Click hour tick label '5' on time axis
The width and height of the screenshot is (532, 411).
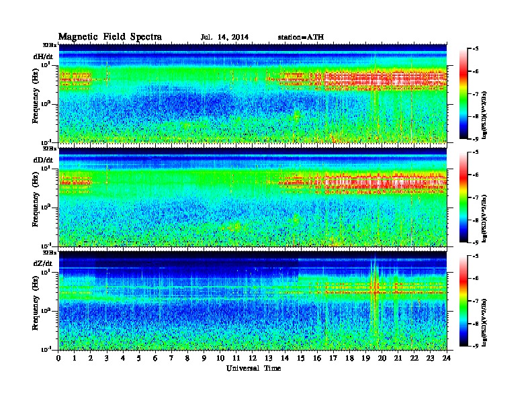click(140, 358)
